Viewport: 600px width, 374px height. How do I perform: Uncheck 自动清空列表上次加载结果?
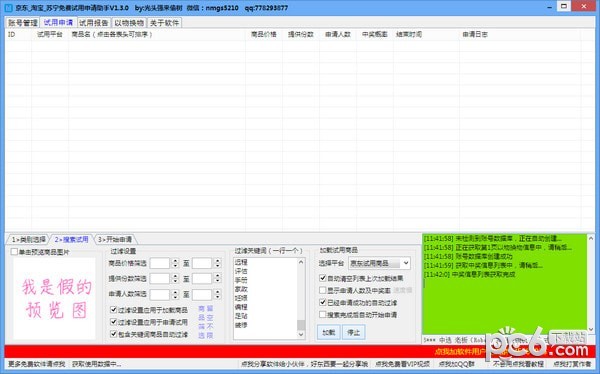coord(323,278)
